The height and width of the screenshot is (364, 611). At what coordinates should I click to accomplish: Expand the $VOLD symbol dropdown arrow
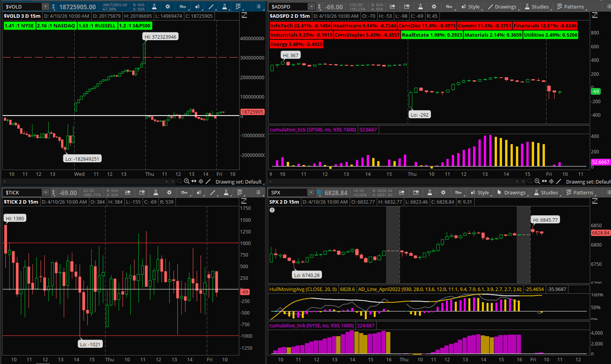pos(45,7)
